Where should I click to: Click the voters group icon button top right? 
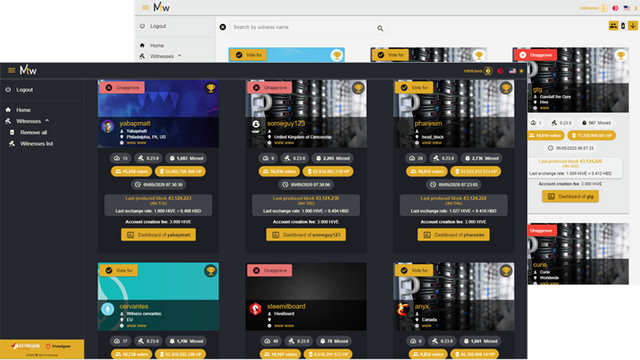click(x=613, y=26)
